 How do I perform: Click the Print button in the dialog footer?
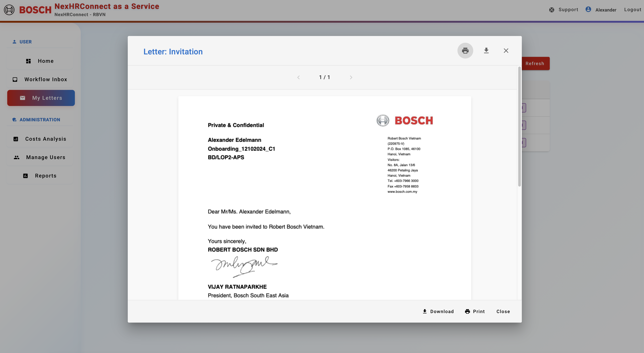click(475, 311)
